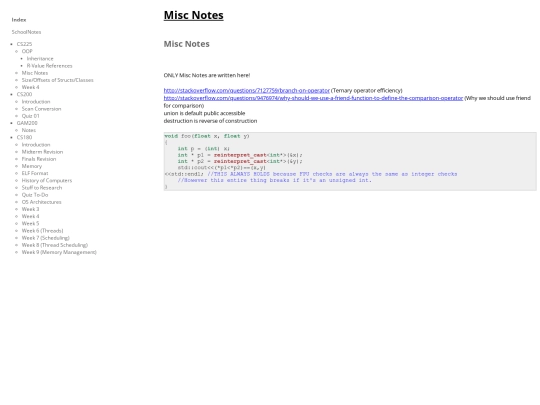Click the underlined Misc Notes page title
Image resolution: width=540 pixels, height=405 pixels.
(x=194, y=15)
